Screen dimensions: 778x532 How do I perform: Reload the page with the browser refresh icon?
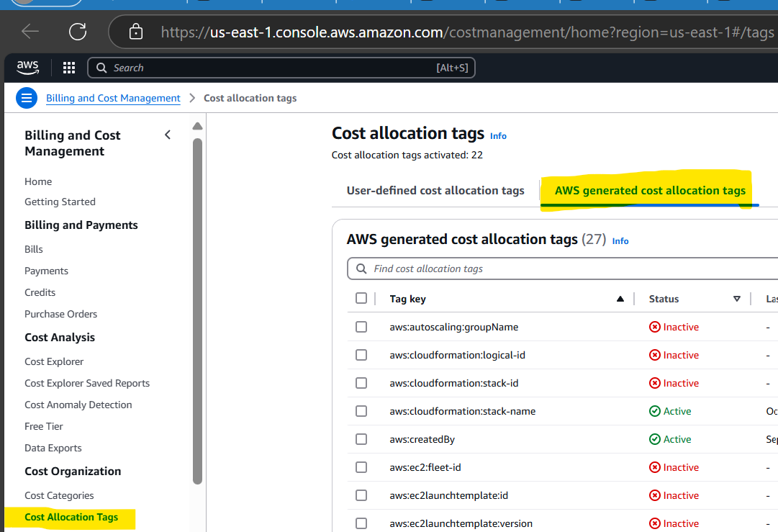tap(77, 31)
